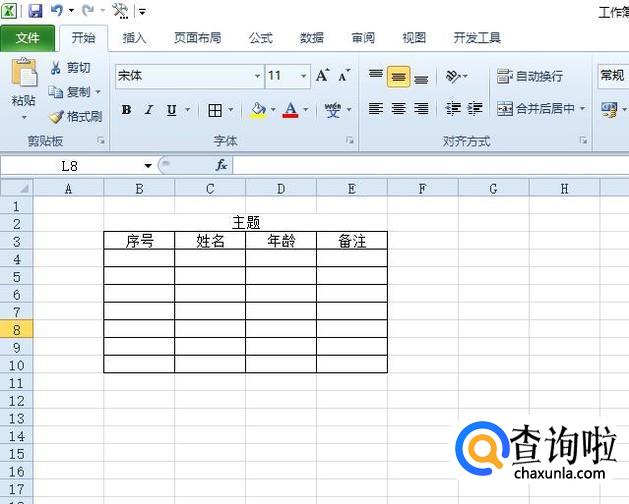Switch to the 开发工具 tab
This screenshot has height=504, width=629.
tap(477, 38)
